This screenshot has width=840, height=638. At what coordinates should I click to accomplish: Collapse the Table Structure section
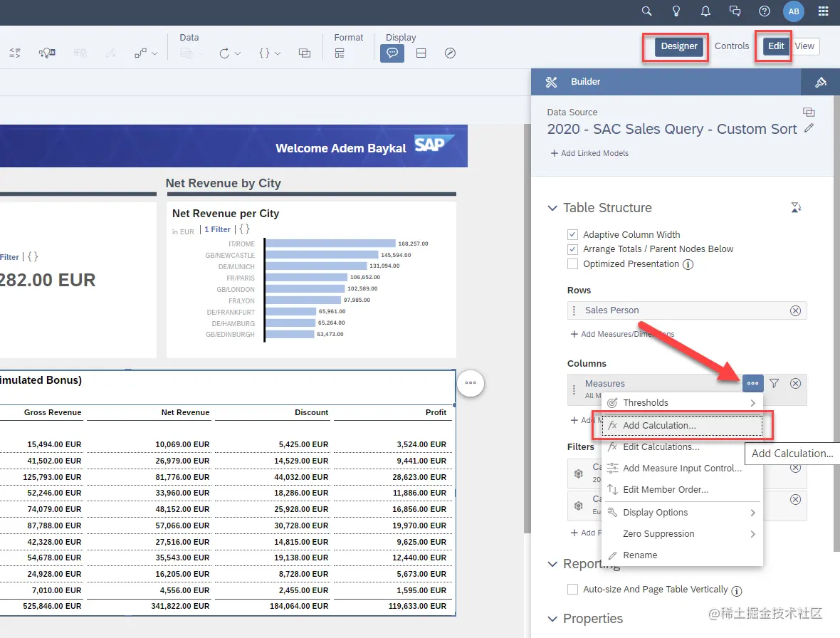point(552,208)
